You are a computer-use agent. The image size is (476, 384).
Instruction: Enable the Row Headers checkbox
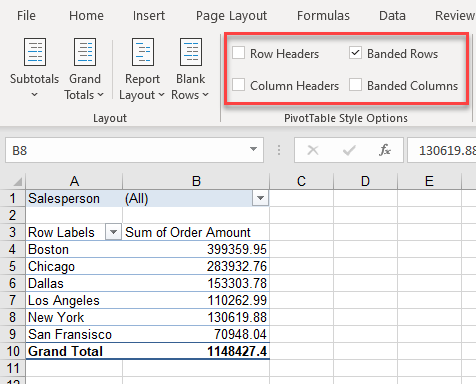click(239, 53)
